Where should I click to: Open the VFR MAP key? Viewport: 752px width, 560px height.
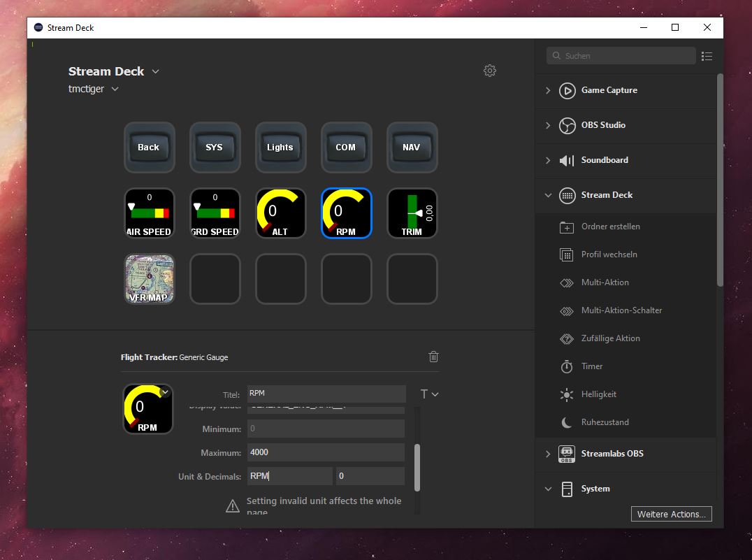tap(148, 279)
